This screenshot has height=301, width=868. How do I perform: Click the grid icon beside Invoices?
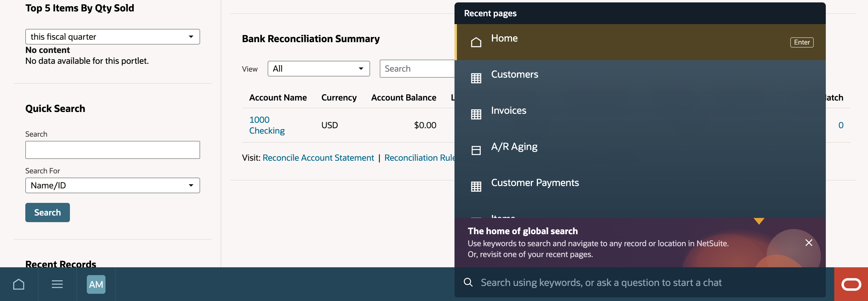tap(476, 114)
